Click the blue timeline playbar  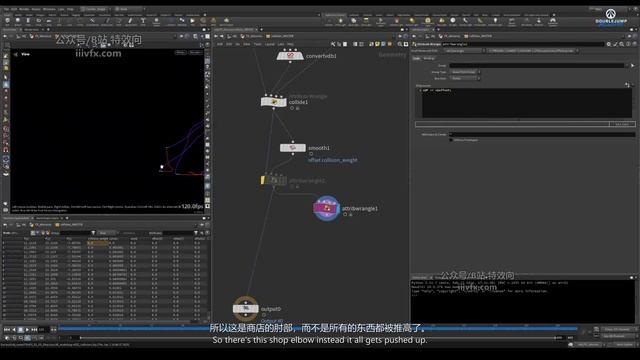[x=318, y=328]
